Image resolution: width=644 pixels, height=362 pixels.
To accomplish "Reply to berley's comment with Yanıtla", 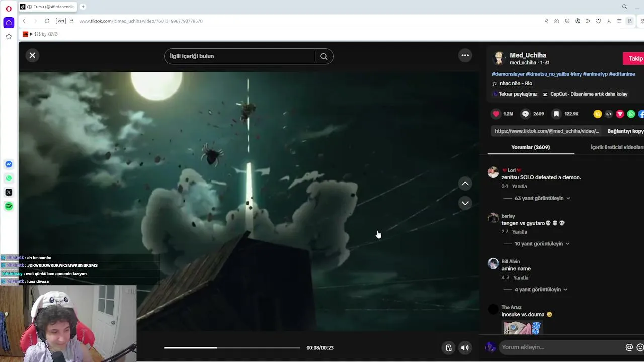I will coord(519,232).
